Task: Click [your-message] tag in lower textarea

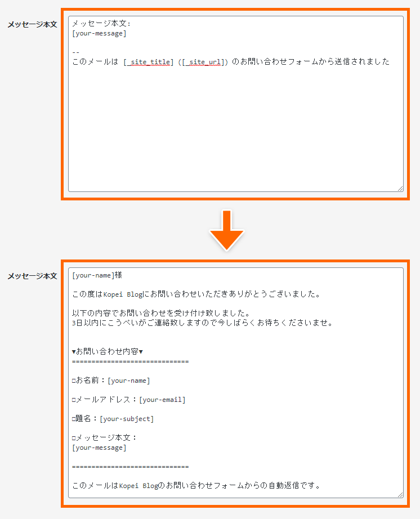Action: [99, 448]
